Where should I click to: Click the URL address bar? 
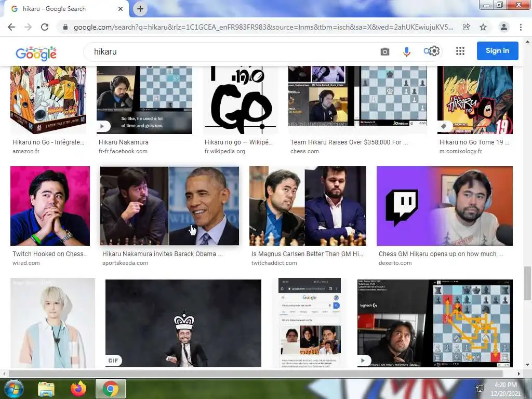263,27
